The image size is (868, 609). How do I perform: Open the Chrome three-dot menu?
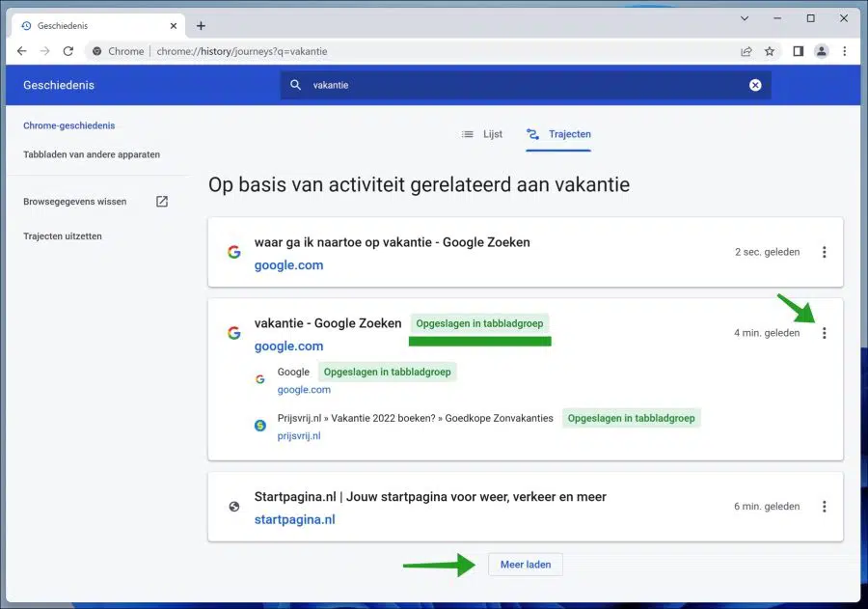[845, 51]
